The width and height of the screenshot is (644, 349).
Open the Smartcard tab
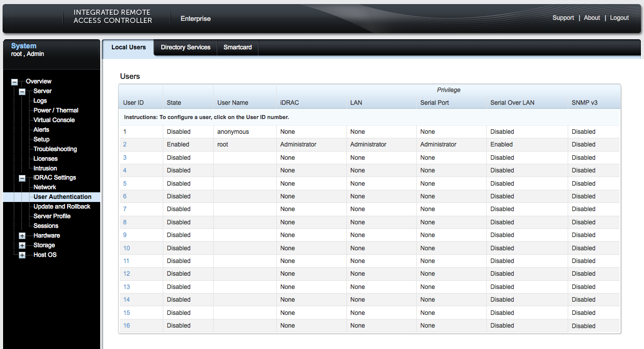[x=238, y=47]
